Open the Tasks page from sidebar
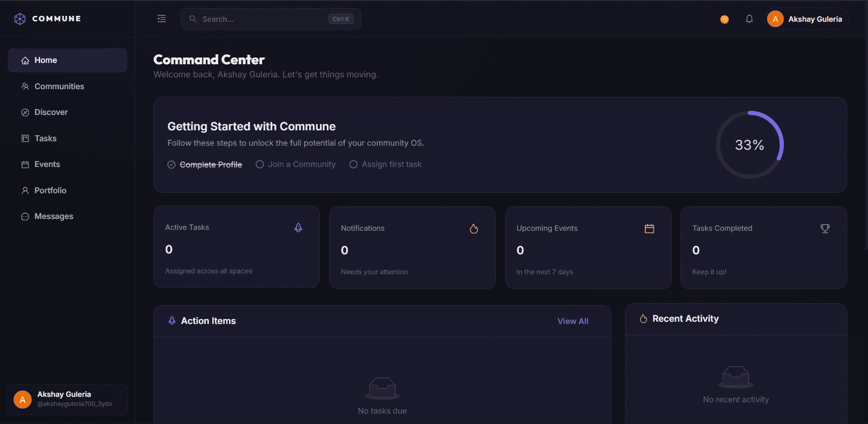The width and height of the screenshot is (868, 424). pyautogui.click(x=67, y=138)
